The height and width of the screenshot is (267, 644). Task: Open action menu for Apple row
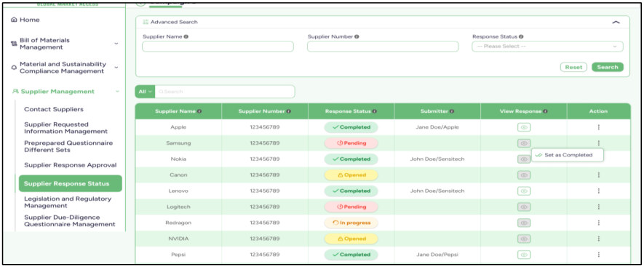[x=598, y=127]
